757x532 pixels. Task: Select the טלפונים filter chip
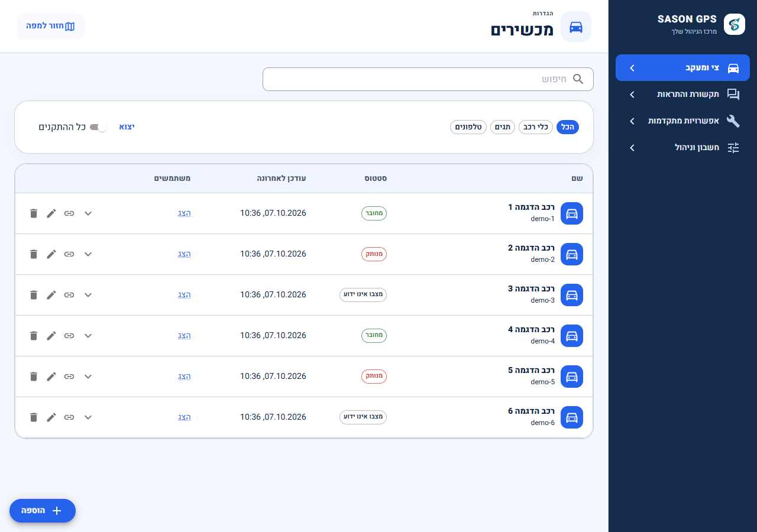point(468,127)
